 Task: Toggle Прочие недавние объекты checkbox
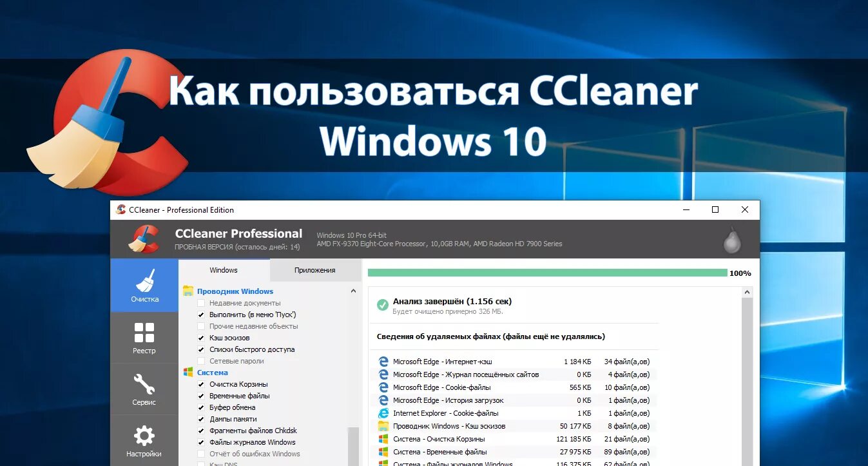point(201,326)
